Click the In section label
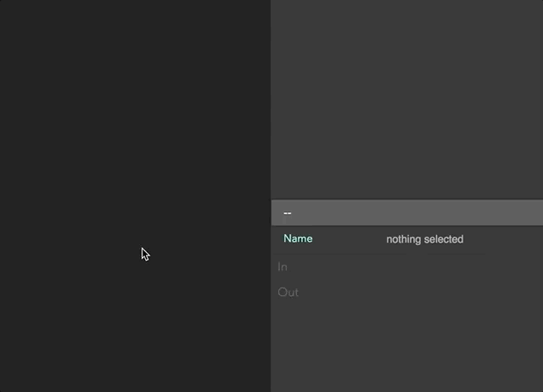This screenshot has height=392, width=543. click(x=283, y=267)
